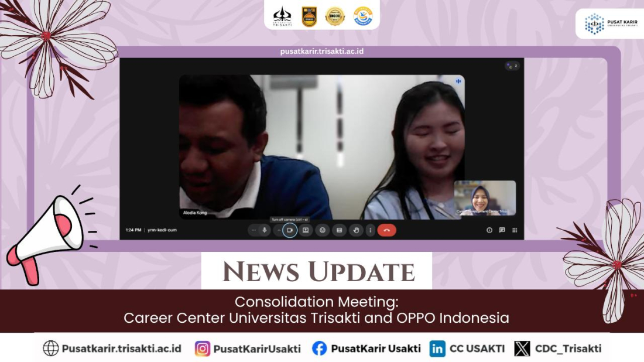
Task: Click the LinkedIn icon beside CC USAKTI
Action: [436, 348]
